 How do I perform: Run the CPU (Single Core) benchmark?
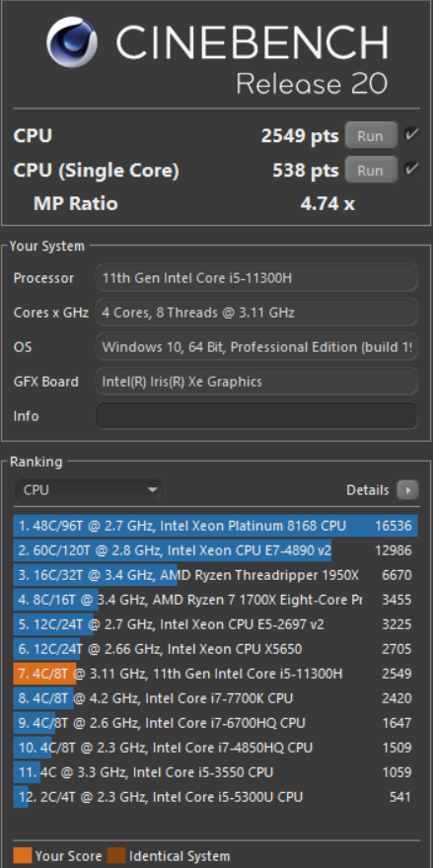pyautogui.click(x=371, y=170)
